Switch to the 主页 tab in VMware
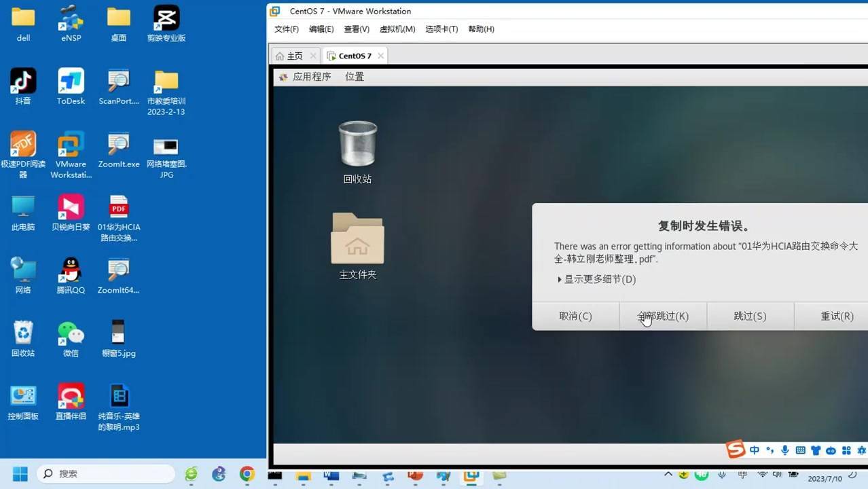Image resolution: width=868 pixels, height=489 pixels. tap(293, 55)
